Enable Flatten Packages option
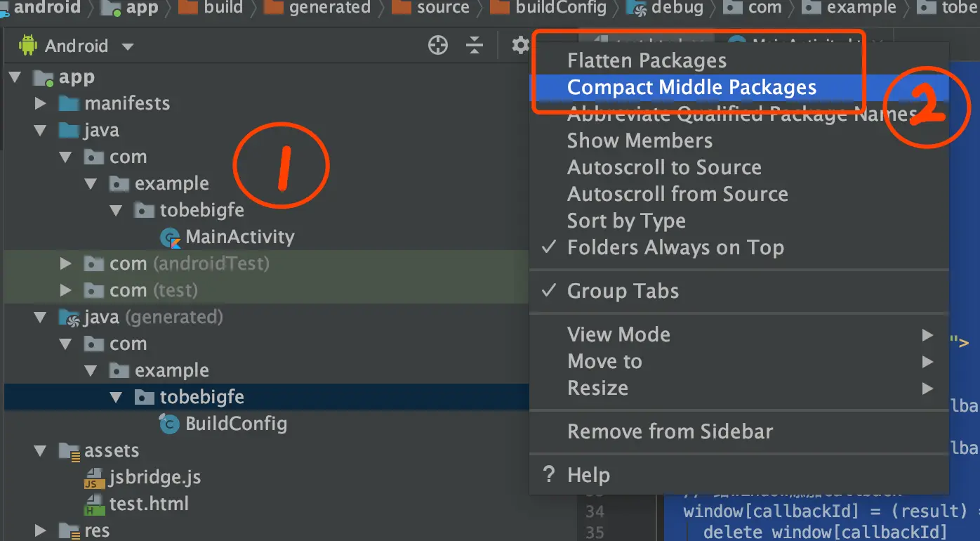Viewport: 980px width, 541px height. pyautogui.click(x=647, y=60)
